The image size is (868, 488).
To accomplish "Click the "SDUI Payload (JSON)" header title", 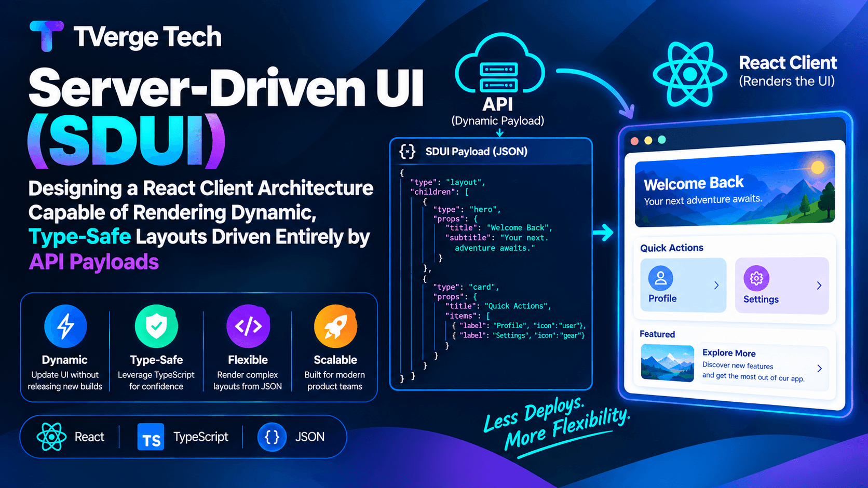I will tap(477, 152).
